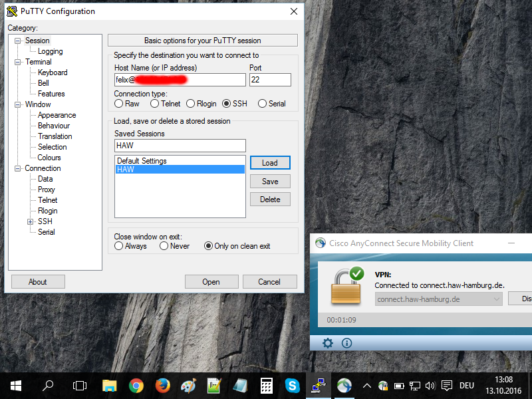The image size is (532, 399).
Task: Open Calculator from the taskbar
Action: [266, 385]
